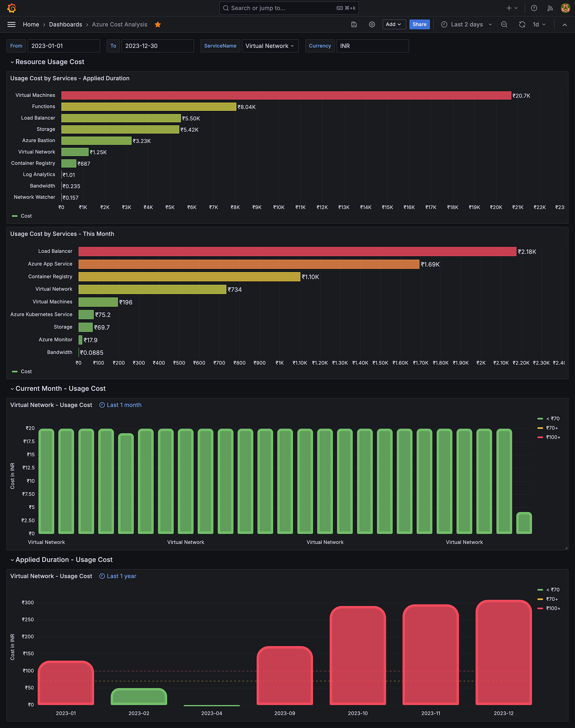Click the Azure Cost Analysis breadcrumb
Viewport: 575px width, 728px height.
[x=120, y=24]
